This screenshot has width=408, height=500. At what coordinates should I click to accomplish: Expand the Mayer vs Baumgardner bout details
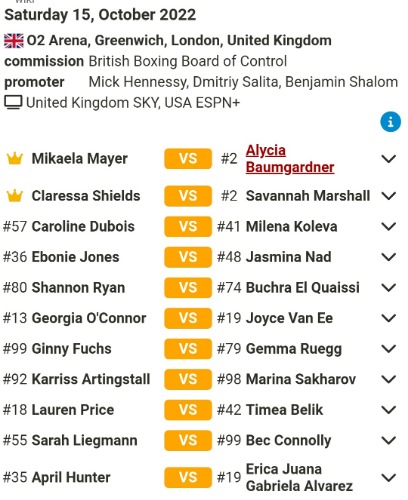click(388, 159)
